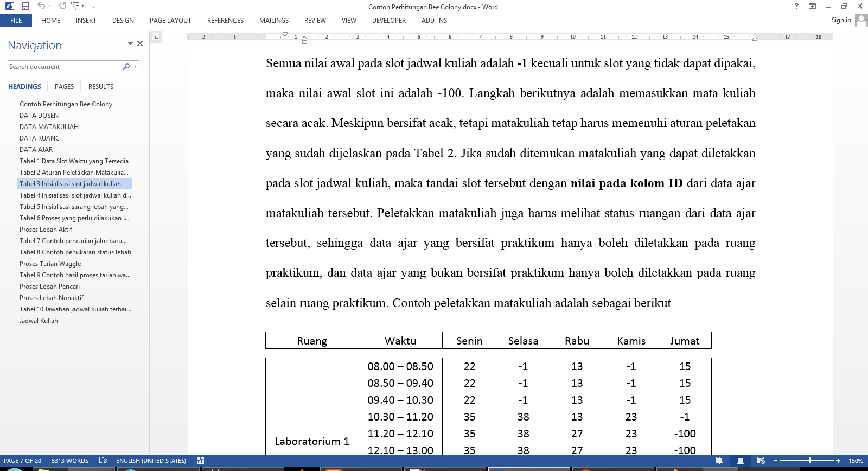This screenshot has height=471, width=868.
Task: Click the macro recording icon in status bar
Action: pyautogui.click(x=201, y=461)
